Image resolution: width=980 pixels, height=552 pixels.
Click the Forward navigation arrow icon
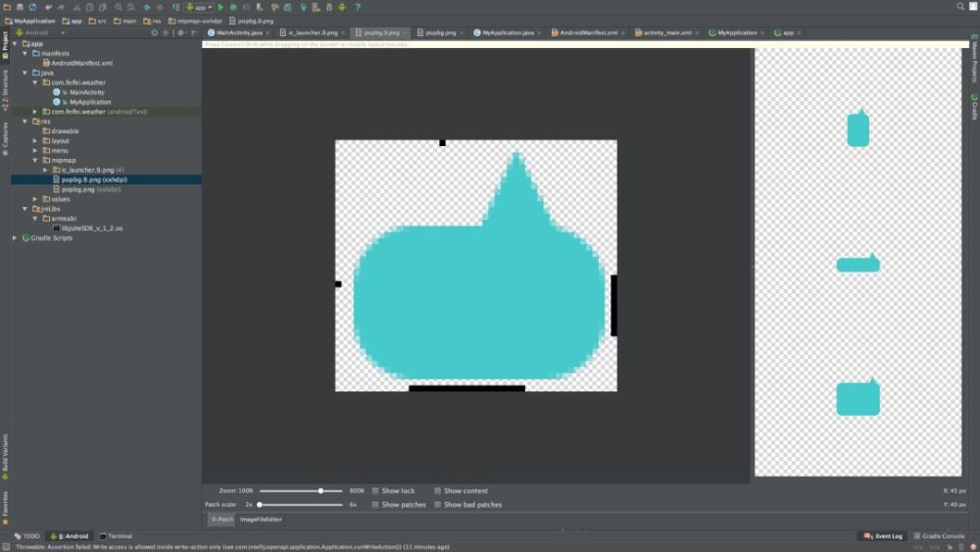click(x=160, y=7)
